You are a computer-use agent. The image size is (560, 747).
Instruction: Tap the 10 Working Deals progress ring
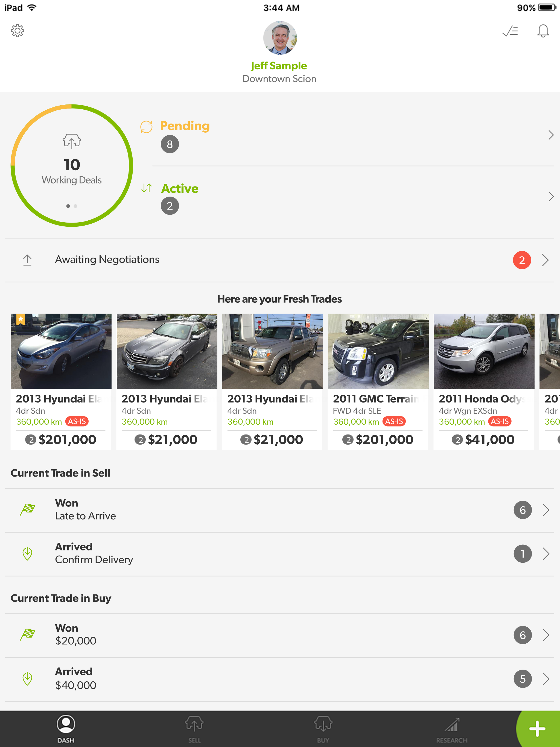point(72,165)
